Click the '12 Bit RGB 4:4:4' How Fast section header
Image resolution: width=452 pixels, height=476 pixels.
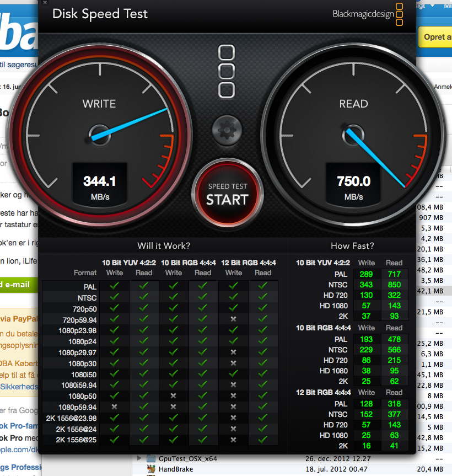pos(324,393)
